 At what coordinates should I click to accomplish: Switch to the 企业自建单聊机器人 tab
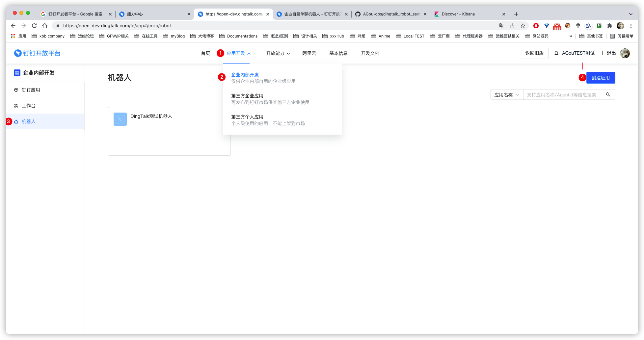(x=312, y=14)
